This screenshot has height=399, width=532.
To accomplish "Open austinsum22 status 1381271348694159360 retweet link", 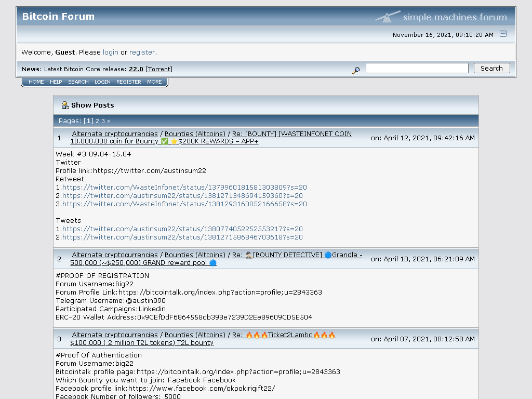I will [x=182, y=196].
